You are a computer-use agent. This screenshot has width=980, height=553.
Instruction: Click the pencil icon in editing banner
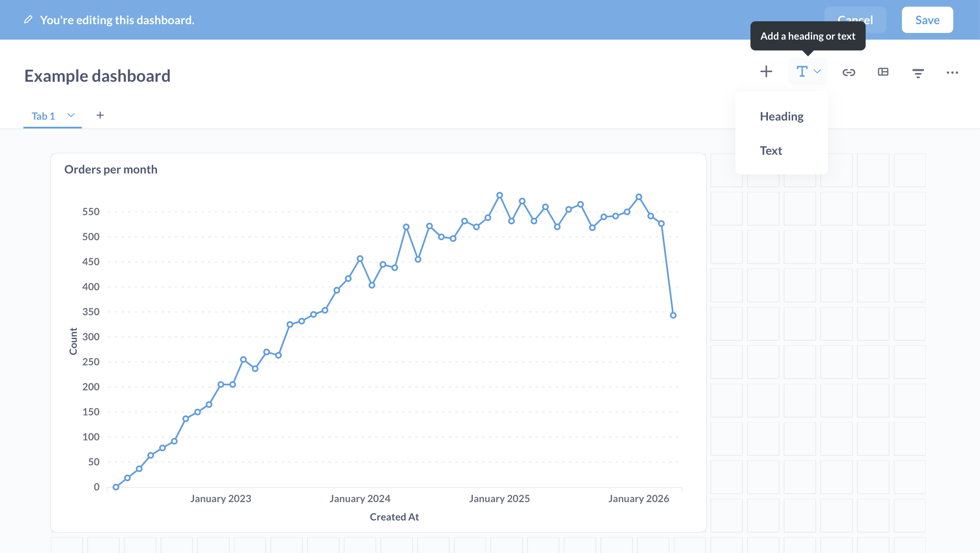coord(28,20)
